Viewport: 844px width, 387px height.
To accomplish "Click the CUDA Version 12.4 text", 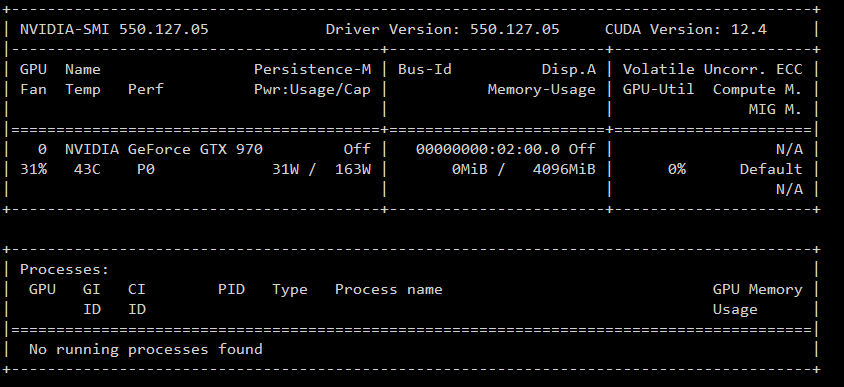I will (x=686, y=29).
